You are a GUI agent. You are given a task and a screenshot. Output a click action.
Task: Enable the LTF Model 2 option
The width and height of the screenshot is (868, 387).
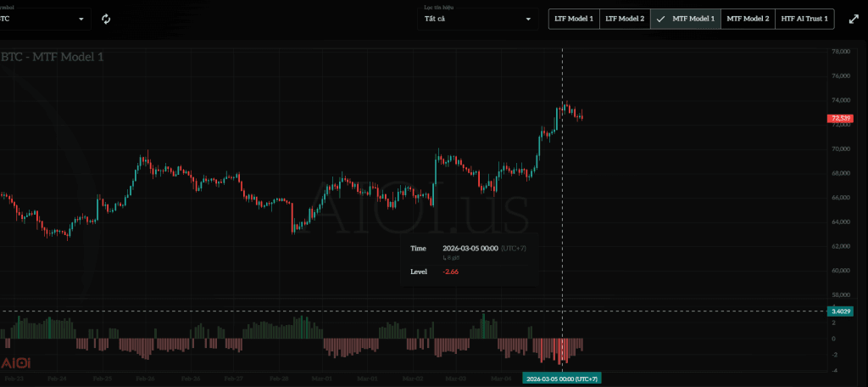(x=624, y=19)
